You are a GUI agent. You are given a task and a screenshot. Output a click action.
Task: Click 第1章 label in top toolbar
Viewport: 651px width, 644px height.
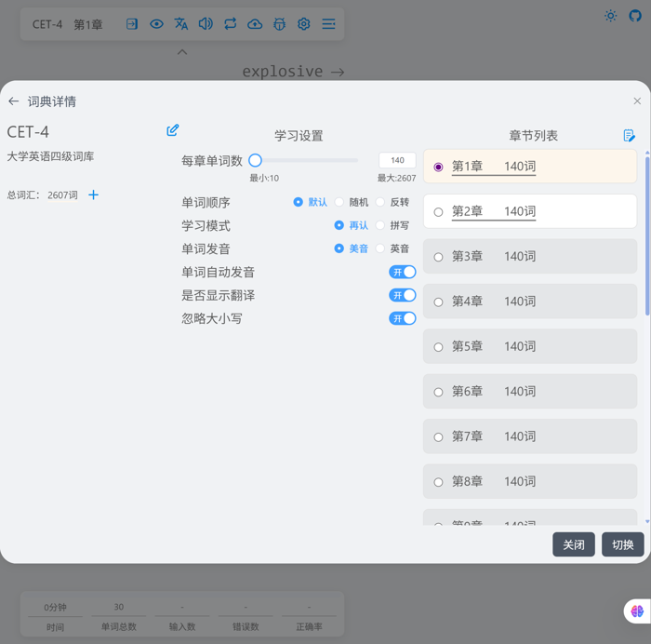click(88, 24)
